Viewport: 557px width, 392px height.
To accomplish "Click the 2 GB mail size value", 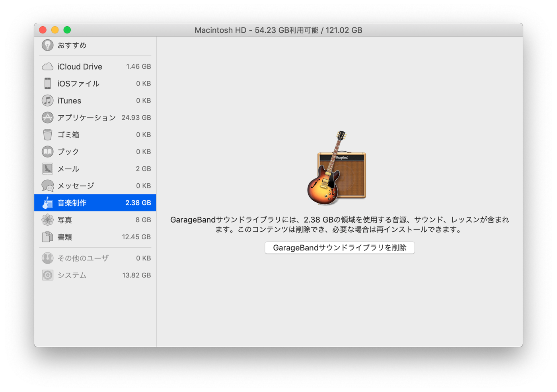I will (143, 169).
